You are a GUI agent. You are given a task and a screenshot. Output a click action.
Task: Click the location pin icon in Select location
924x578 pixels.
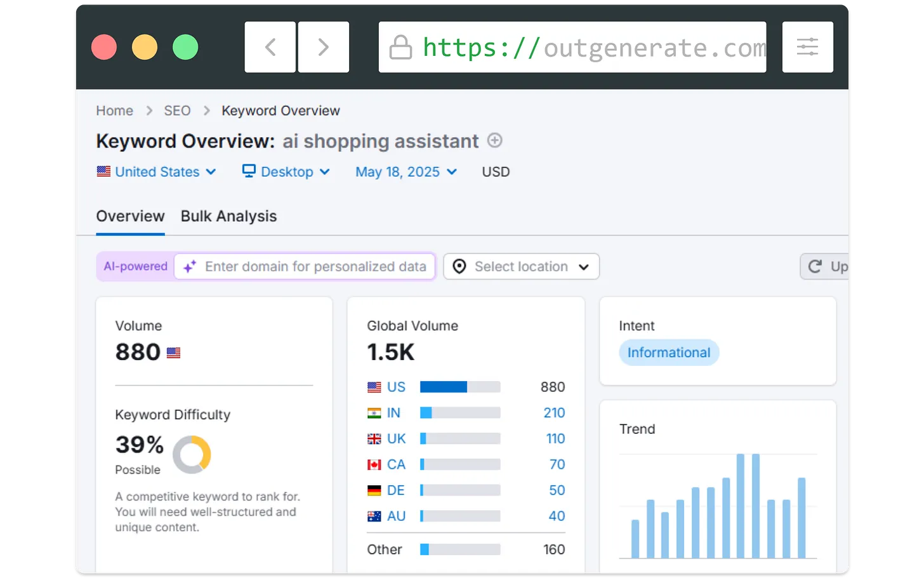point(459,266)
